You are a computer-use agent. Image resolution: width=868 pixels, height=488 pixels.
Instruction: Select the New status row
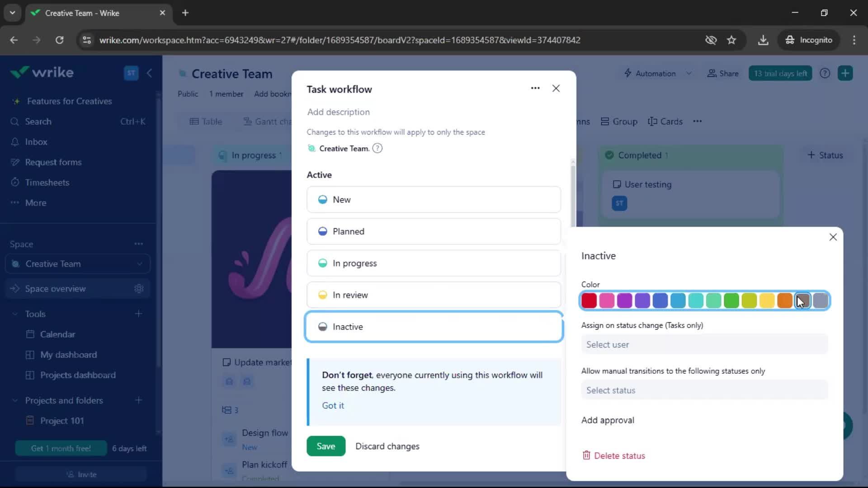pyautogui.click(x=434, y=199)
